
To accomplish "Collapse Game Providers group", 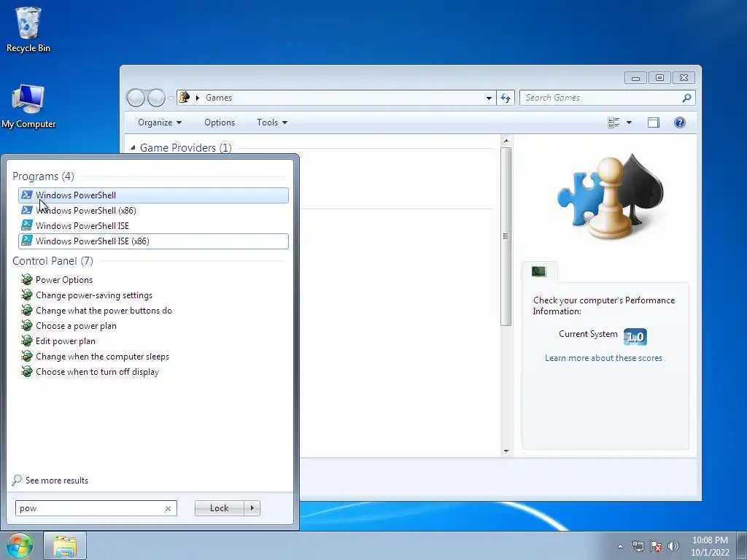I will pos(133,148).
